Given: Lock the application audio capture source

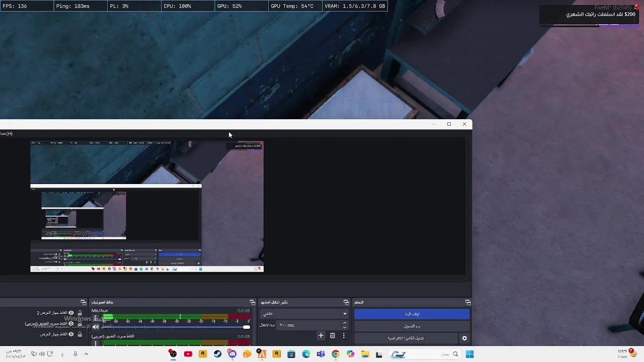Looking at the screenshot, I should tap(79, 323).
